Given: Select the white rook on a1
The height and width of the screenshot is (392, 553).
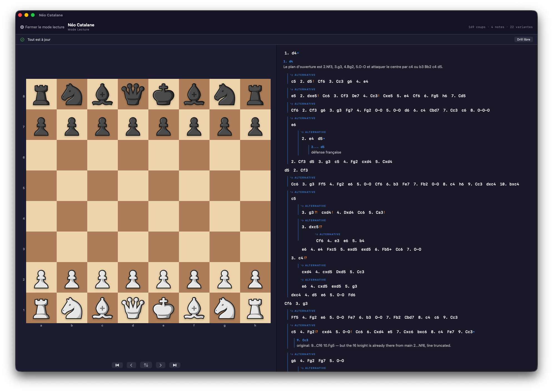Looking at the screenshot, I should click(x=41, y=308).
